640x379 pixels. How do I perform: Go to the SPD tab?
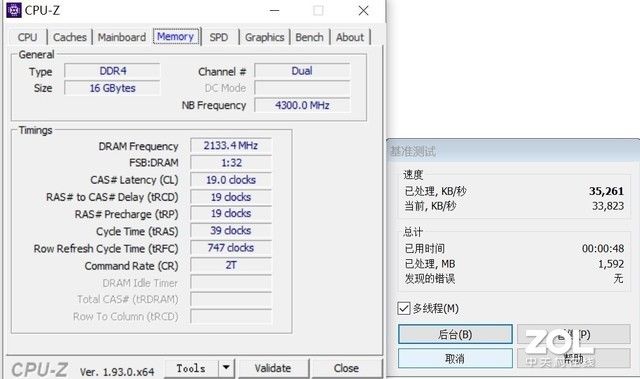[219, 37]
